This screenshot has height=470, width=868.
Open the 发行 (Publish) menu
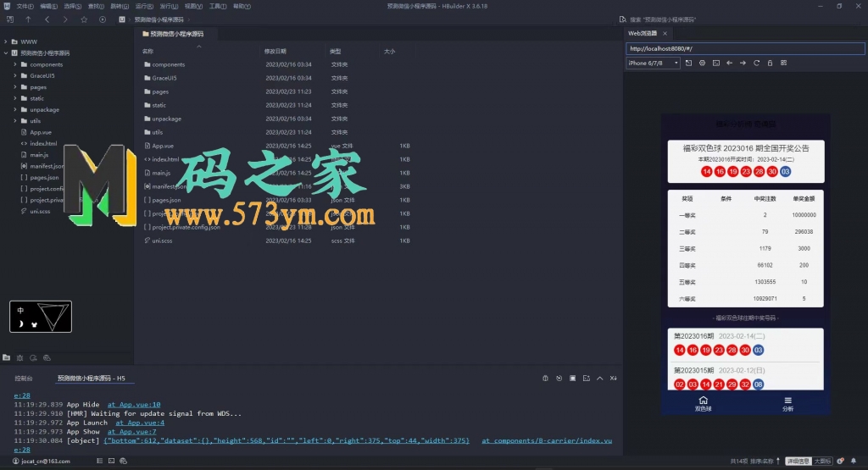pos(169,6)
